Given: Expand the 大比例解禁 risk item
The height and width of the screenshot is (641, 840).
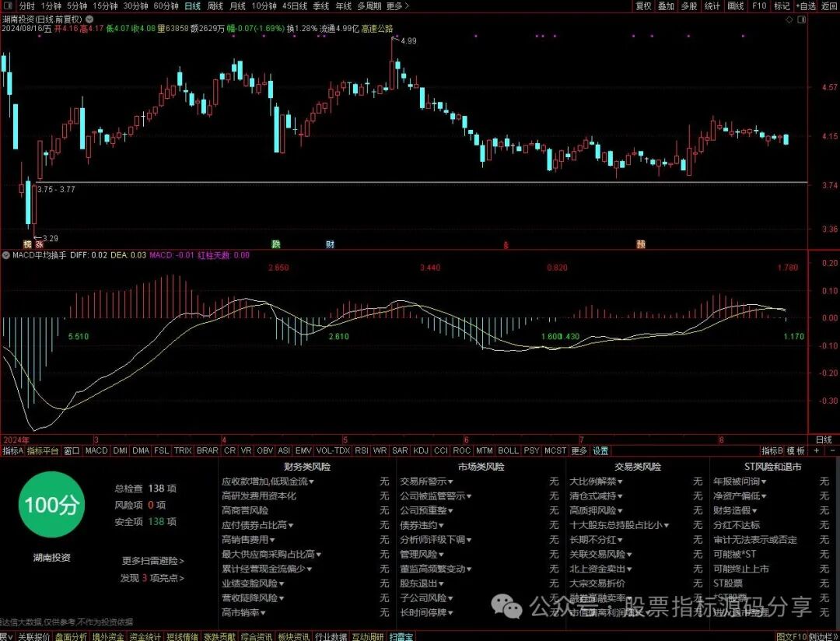Looking at the screenshot, I should pos(596,482).
